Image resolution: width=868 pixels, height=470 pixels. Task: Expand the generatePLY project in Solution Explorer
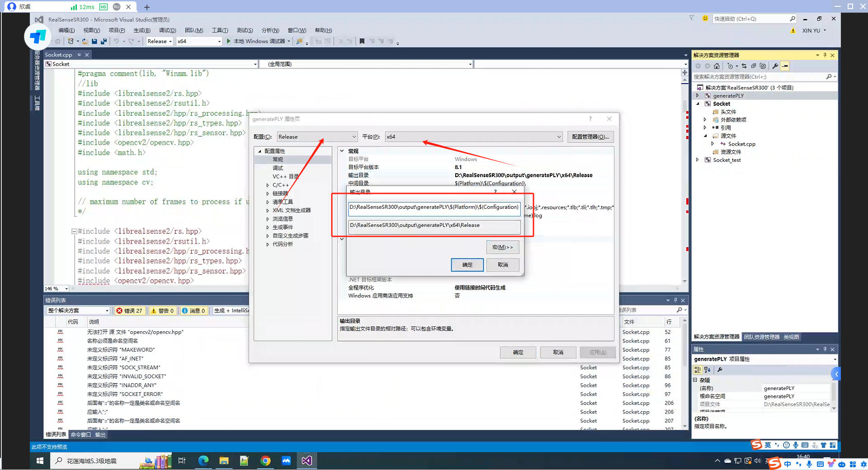[x=698, y=96]
